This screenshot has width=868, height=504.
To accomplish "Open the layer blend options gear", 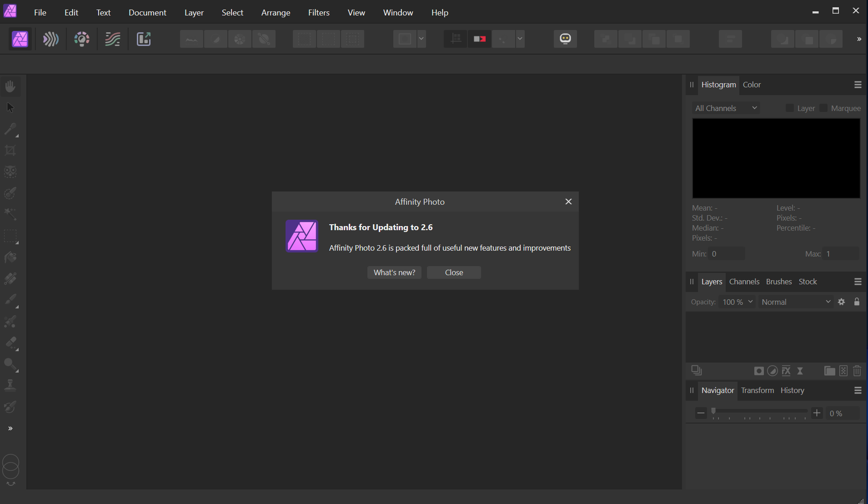I will (842, 302).
